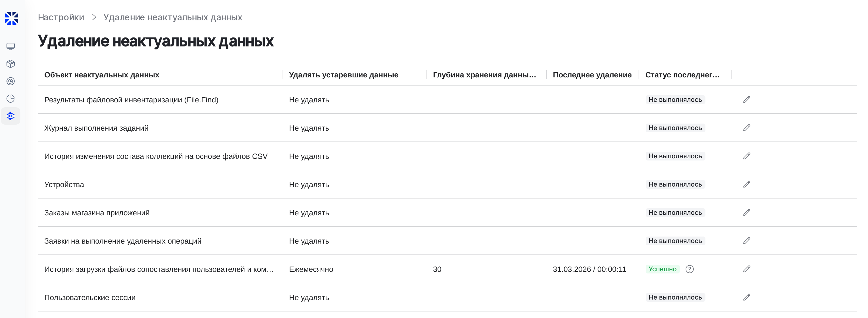868x318 pixels.
Task: Edit the Заявки на выполнение удаленных операций row
Action: point(746,241)
